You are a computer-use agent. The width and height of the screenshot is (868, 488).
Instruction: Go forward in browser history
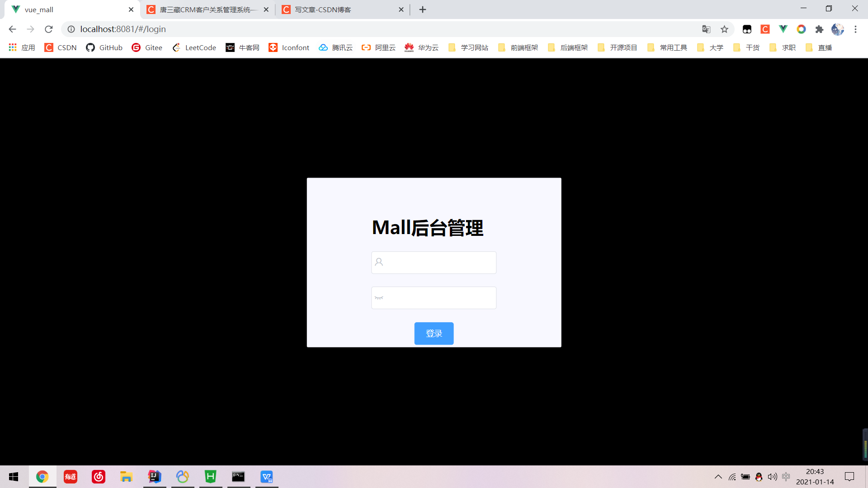point(30,29)
